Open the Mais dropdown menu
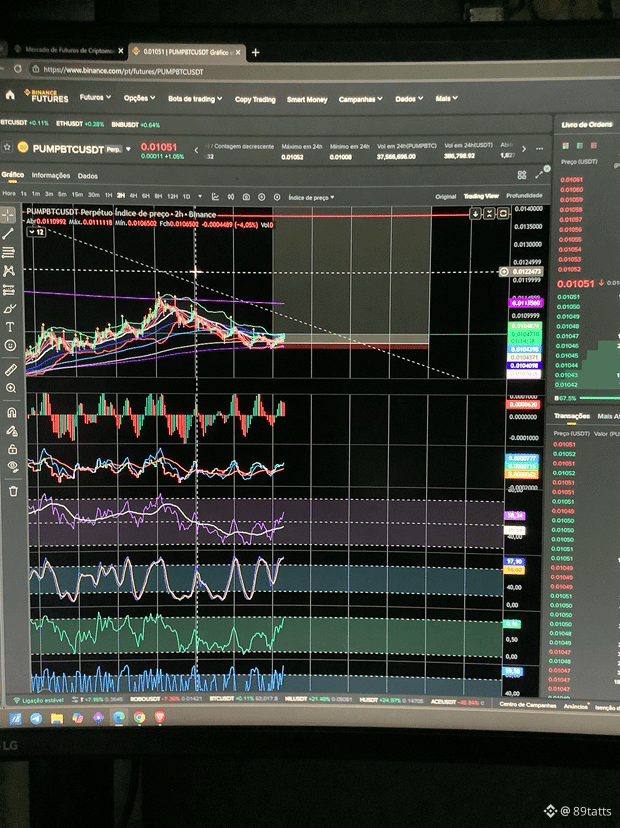This screenshot has width=620, height=828. [447, 98]
